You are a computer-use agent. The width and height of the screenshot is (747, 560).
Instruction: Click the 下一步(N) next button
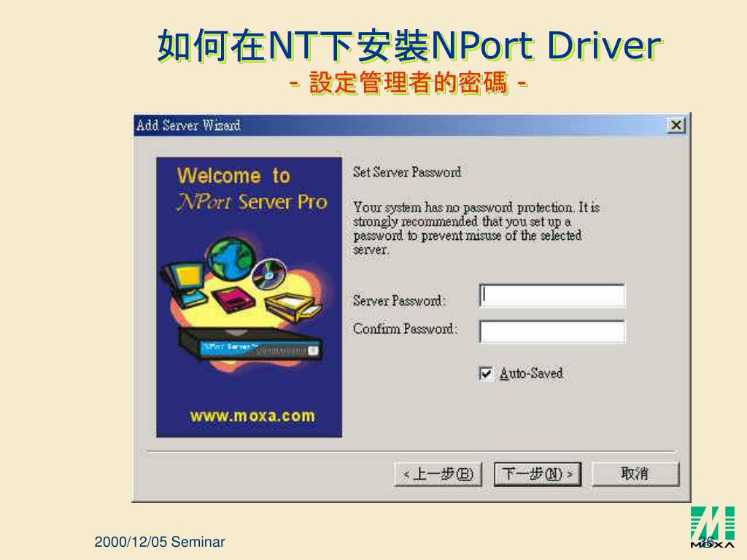click(538, 474)
